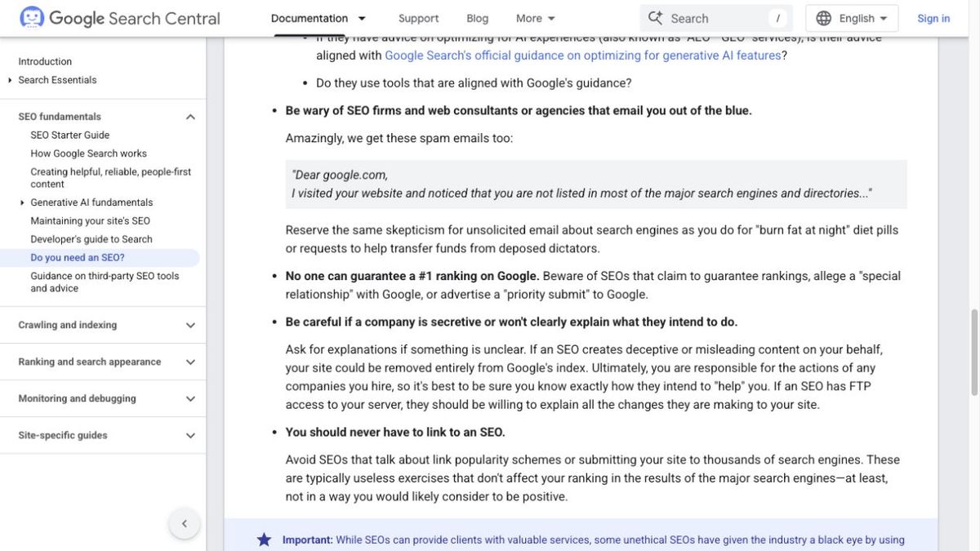Click 'You should never have to link to an SEO.'
This screenshot has width=980, height=551.
pos(395,432)
